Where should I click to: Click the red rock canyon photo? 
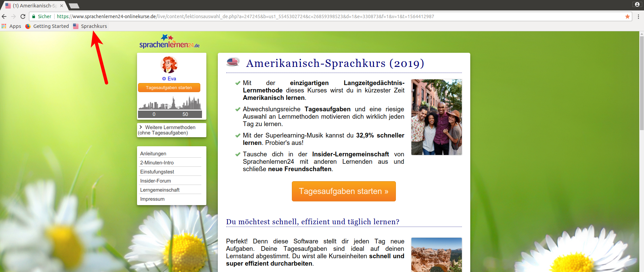[436, 255]
